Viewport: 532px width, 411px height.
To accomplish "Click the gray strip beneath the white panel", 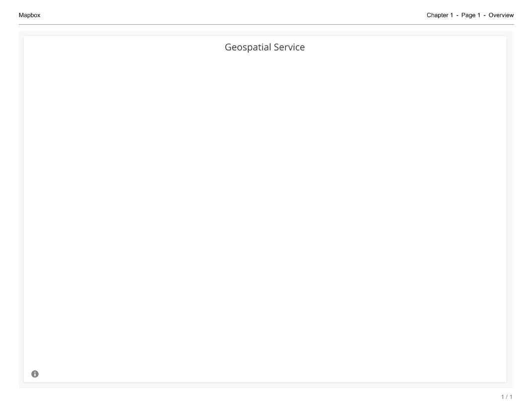I will (x=265, y=385).
